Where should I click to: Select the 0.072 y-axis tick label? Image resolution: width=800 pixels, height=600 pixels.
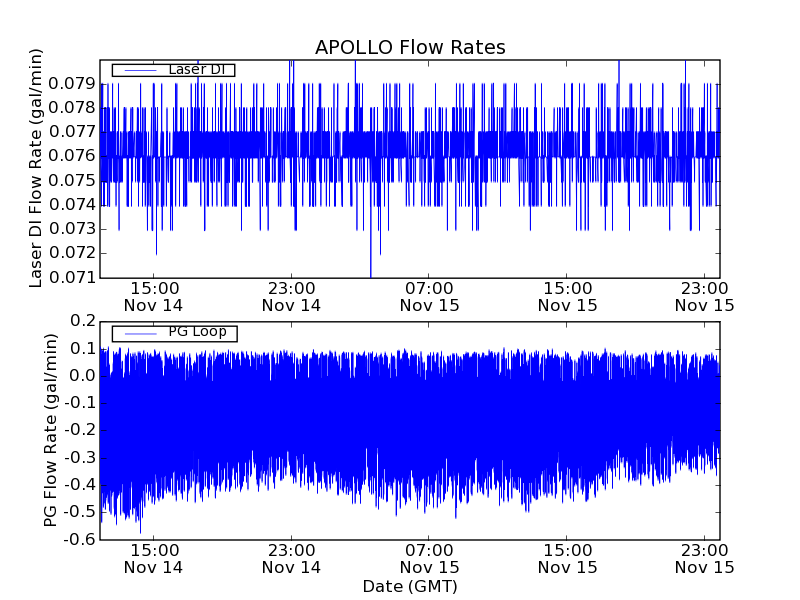tap(72, 253)
